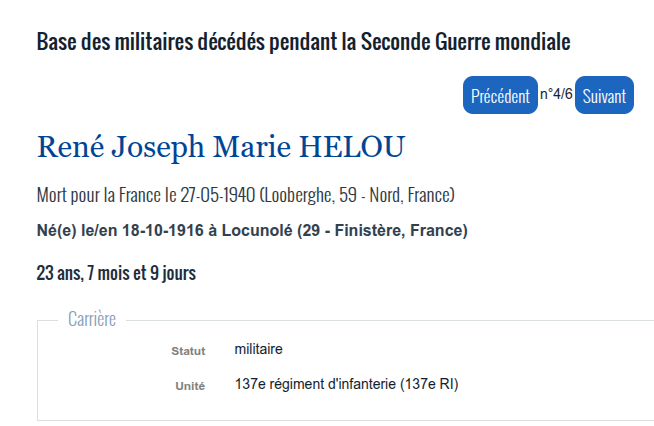Click the death date 27-05-1940

click(217, 195)
